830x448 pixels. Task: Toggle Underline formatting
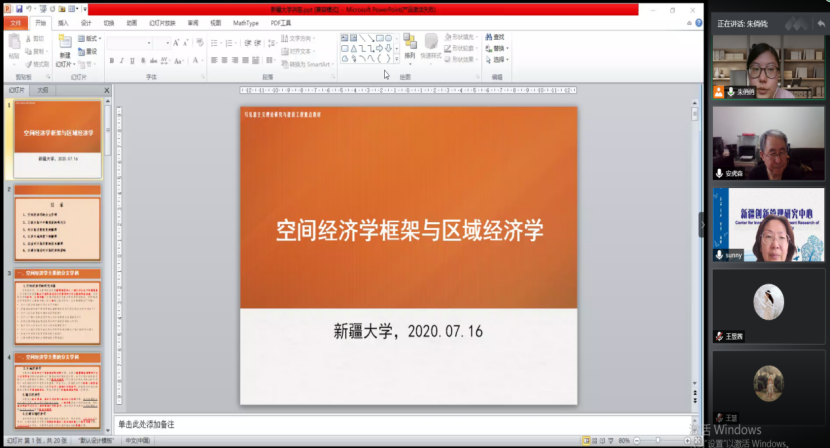(132, 61)
